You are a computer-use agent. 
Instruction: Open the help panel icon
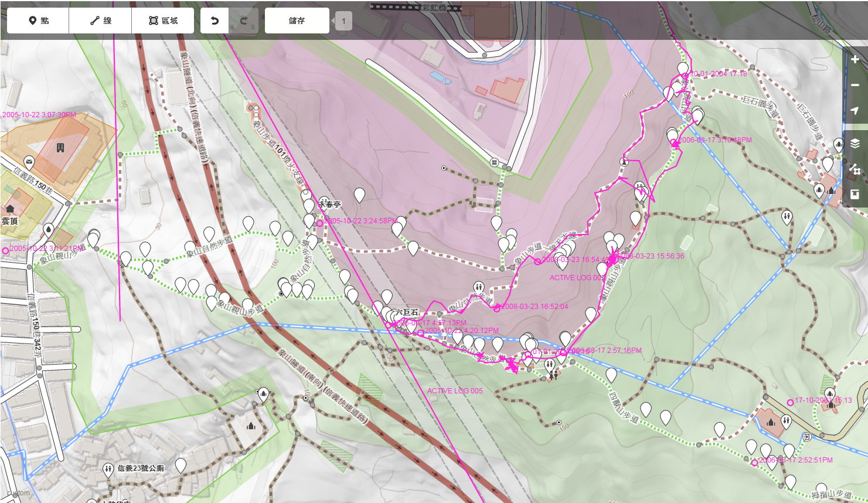(x=855, y=195)
